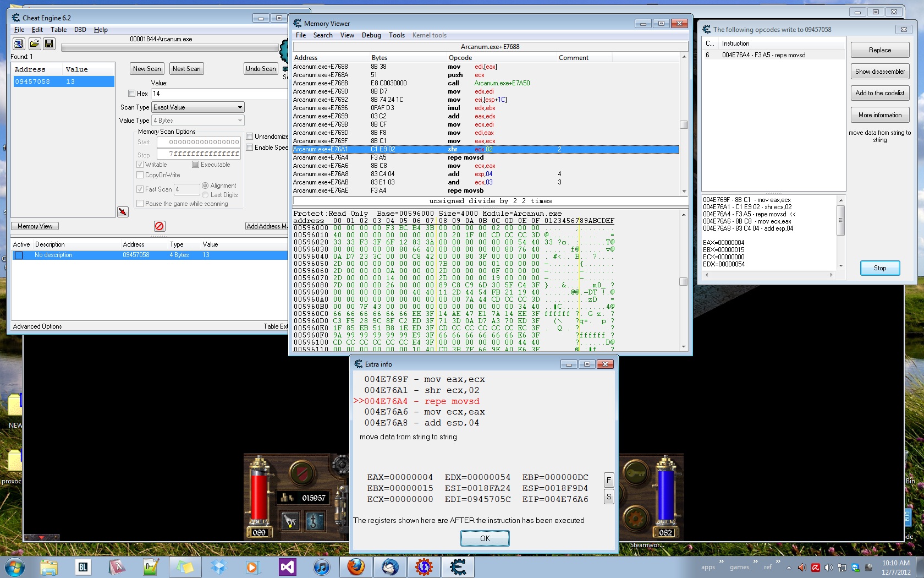Viewport: 924px width, 578px height.
Task: Open Cheat Engine from the taskbar
Action: tap(458, 566)
